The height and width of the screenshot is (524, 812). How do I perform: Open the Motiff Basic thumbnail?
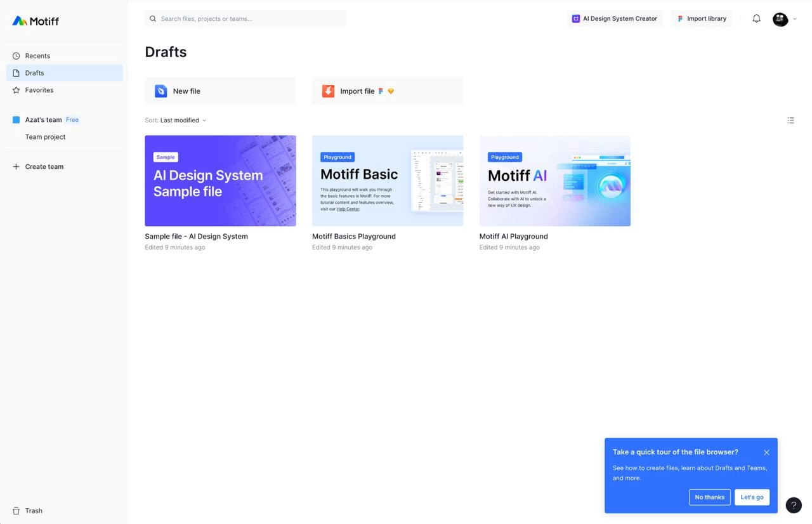point(388,181)
